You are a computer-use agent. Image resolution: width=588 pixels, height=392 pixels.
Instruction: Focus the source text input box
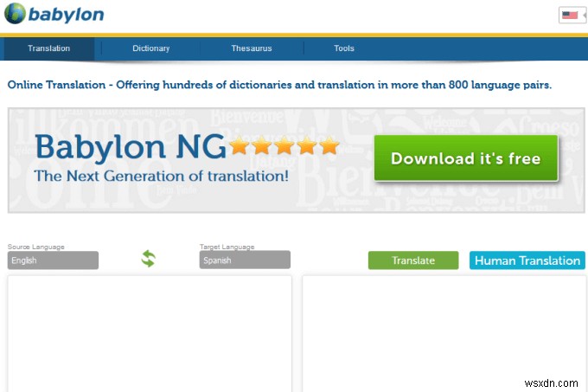(150, 334)
